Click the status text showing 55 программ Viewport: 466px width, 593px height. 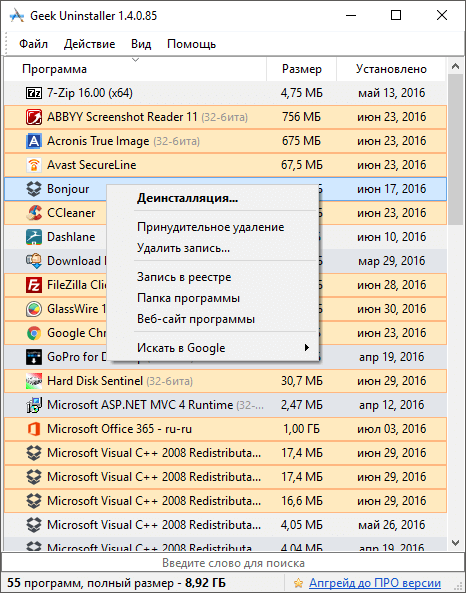tap(116, 583)
